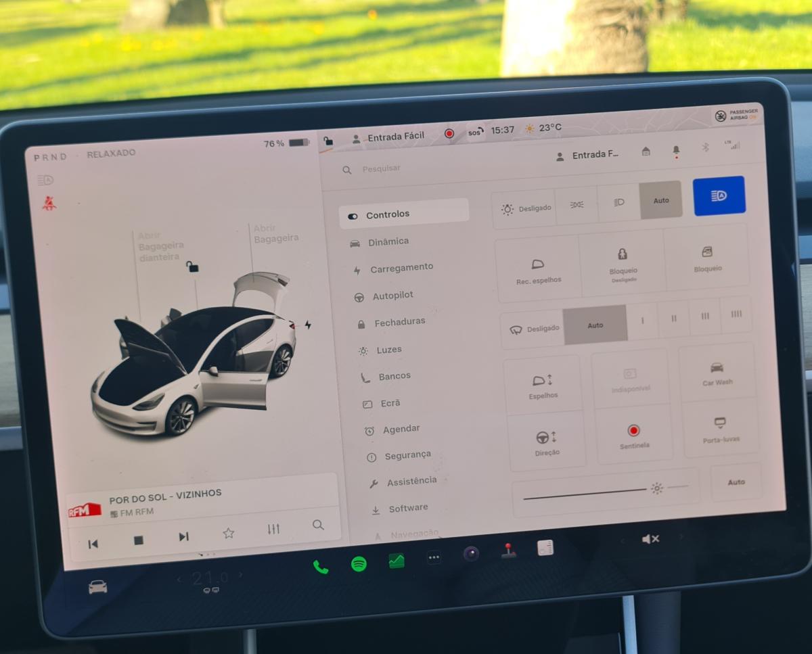This screenshot has height=654, width=812.
Task: Open the Entrada F... driver profile selector
Action: 587,156
